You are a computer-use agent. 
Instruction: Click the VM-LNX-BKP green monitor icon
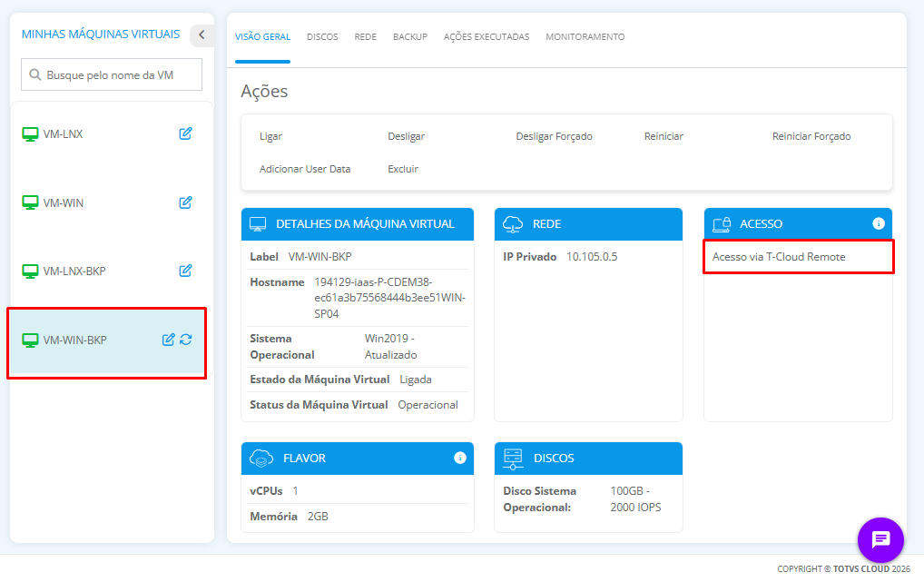(x=30, y=271)
